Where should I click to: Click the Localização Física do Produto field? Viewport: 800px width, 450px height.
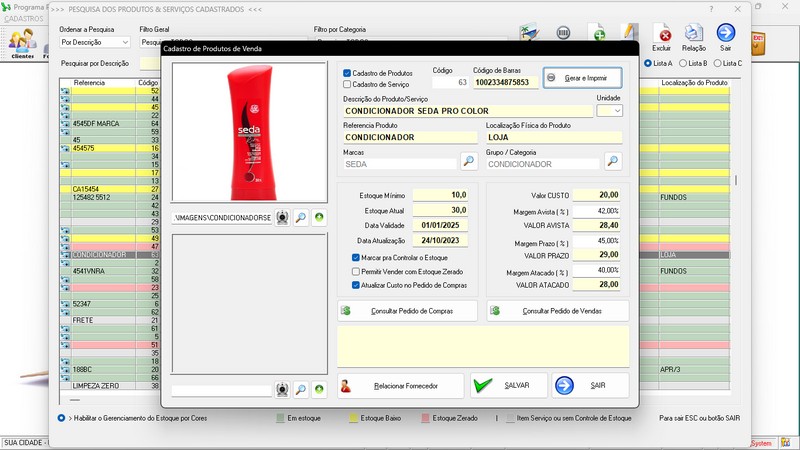pos(554,137)
